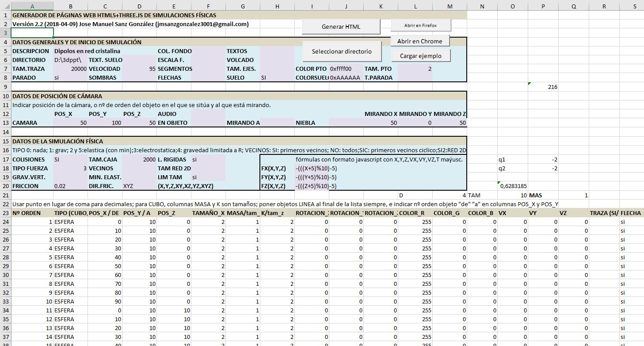The height and width of the screenshot is (346, 644).
Task: Open the simulation with Abrir en Chrome
Action: [419, 41]
